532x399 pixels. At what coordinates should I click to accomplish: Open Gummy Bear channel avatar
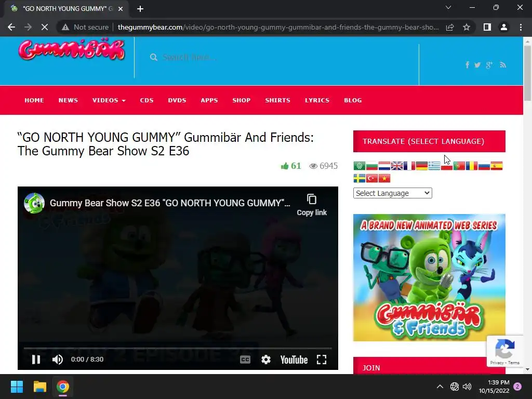[34, 203]
